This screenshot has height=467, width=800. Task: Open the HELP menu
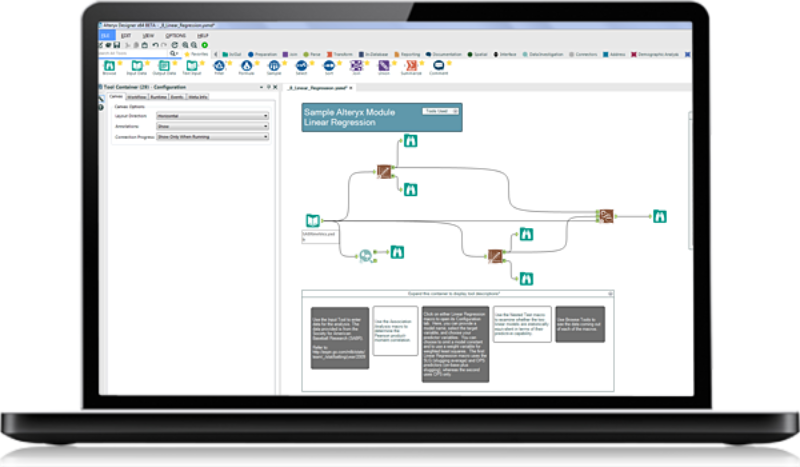(x=203, y=36)
